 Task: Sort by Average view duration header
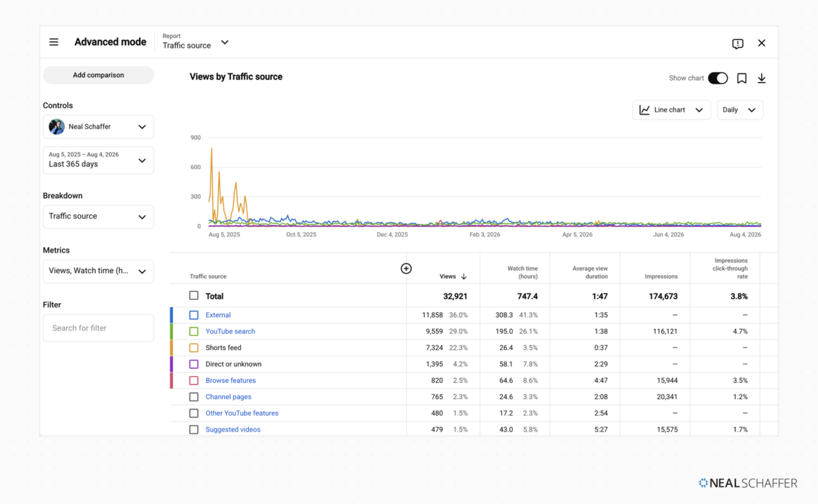[x=590, y=272]
